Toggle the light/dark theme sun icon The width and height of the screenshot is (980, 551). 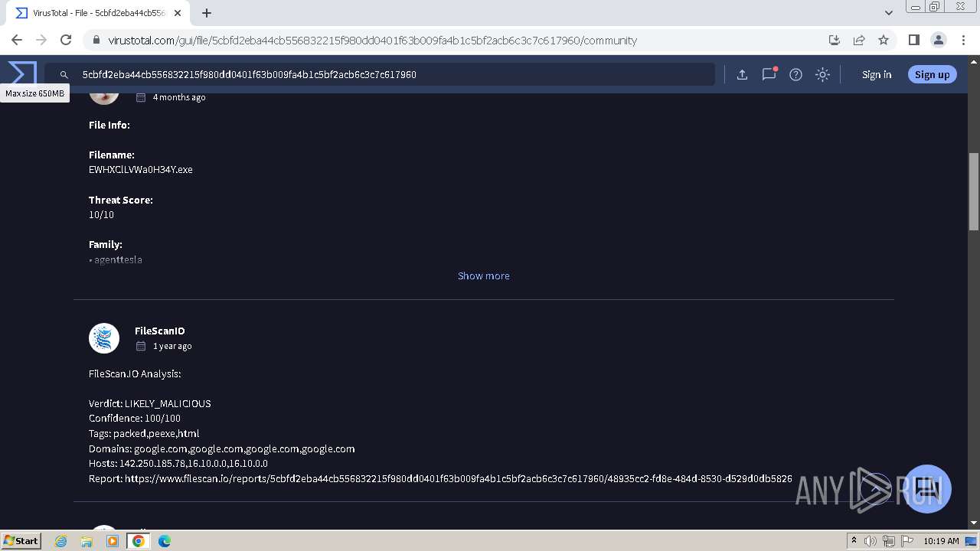(x=822, y=74)
